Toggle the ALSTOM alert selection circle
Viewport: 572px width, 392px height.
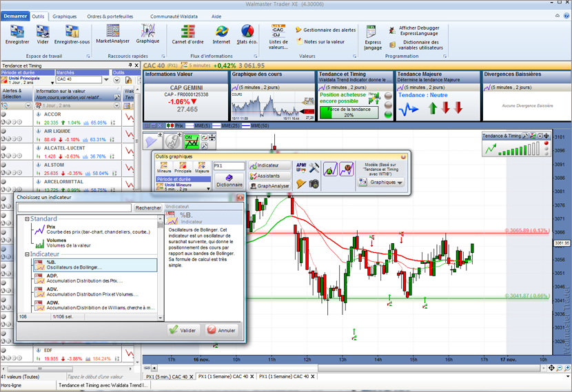click(3, 165)
